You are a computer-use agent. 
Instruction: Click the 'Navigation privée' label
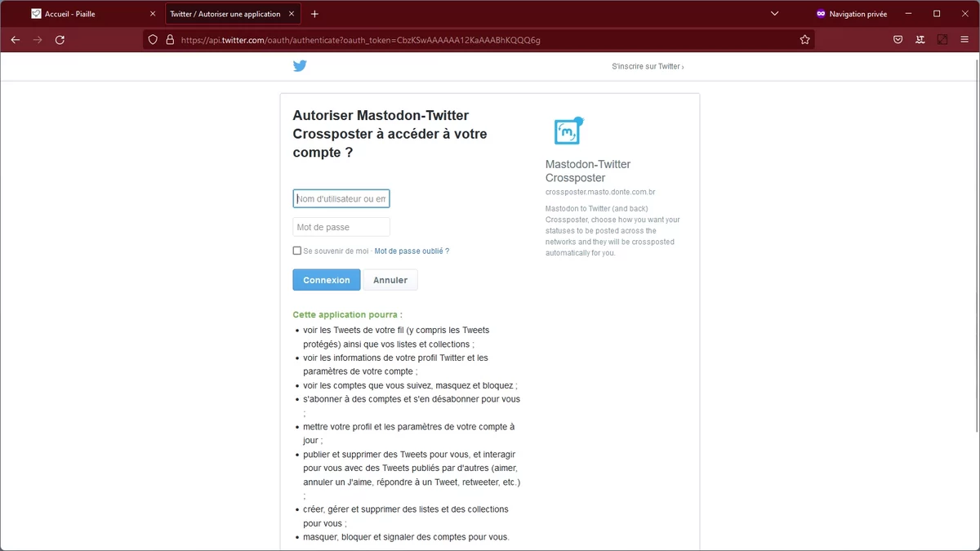(x=858, y=14)
